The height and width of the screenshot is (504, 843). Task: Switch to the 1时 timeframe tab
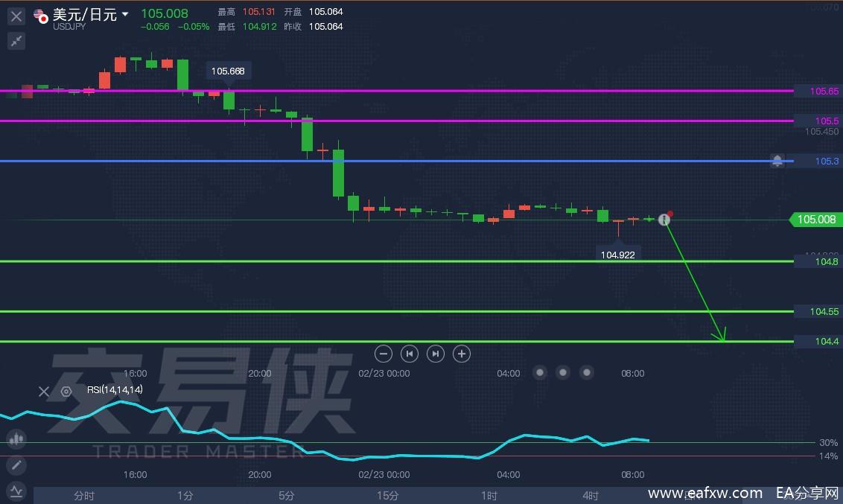(x=489, y=495)
